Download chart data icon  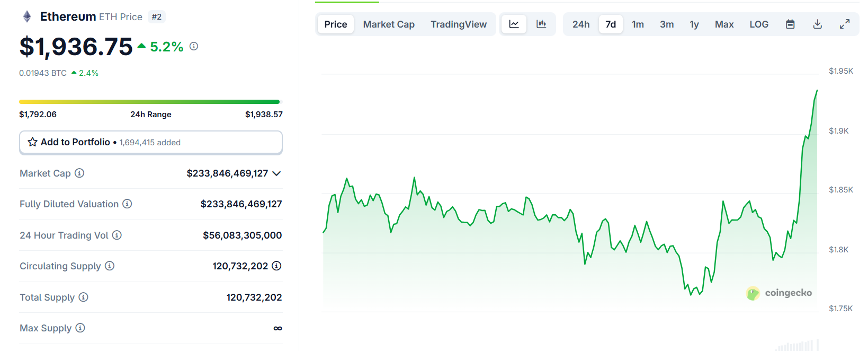coord(818,24)
